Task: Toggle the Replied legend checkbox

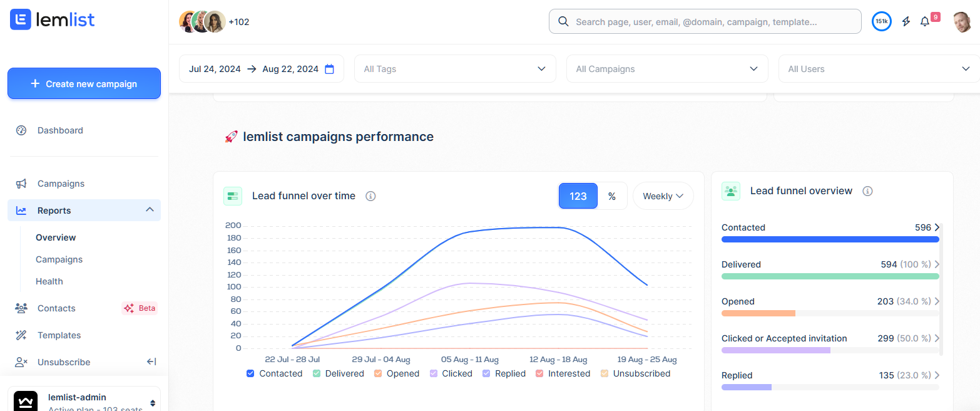Action: click(x=486, y=373)
